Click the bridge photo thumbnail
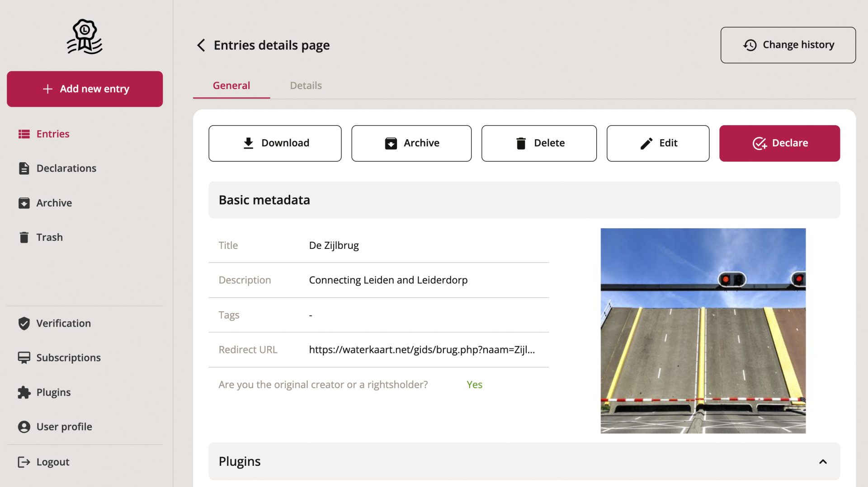 click(x=703, y=331)
